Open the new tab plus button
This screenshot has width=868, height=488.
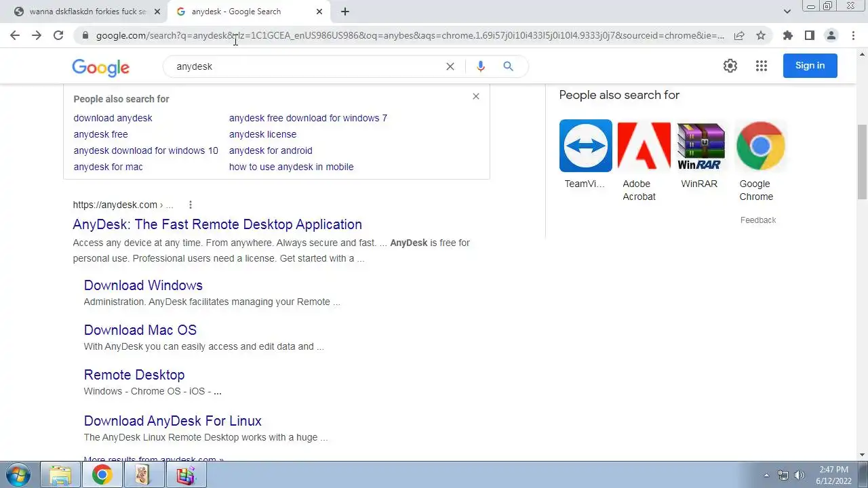[345, 12]
